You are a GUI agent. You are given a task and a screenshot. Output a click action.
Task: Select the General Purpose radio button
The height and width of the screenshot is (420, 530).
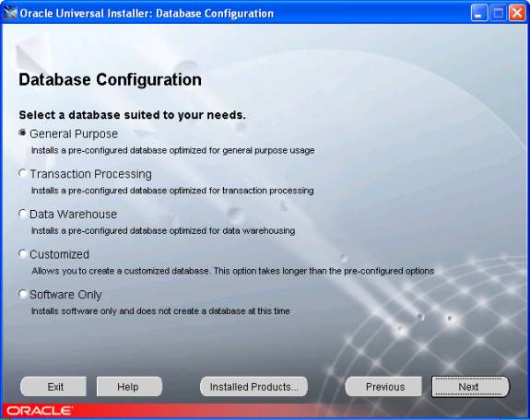pyautogui.click(x=22, y=134)
